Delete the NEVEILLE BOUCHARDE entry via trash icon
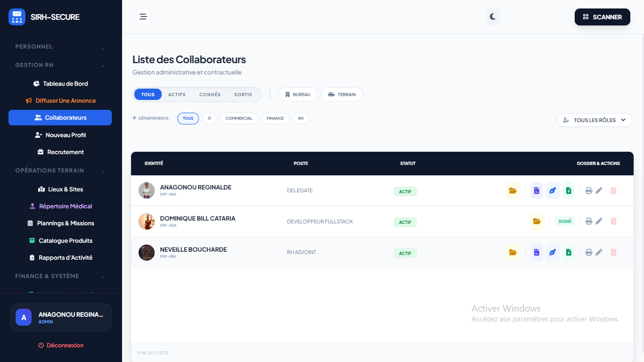 coord(613,253)
